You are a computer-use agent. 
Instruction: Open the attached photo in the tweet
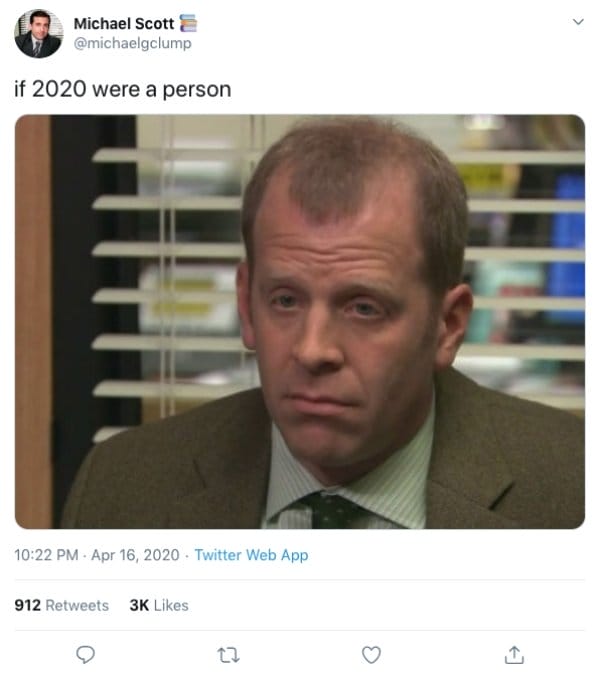[300, 322]
